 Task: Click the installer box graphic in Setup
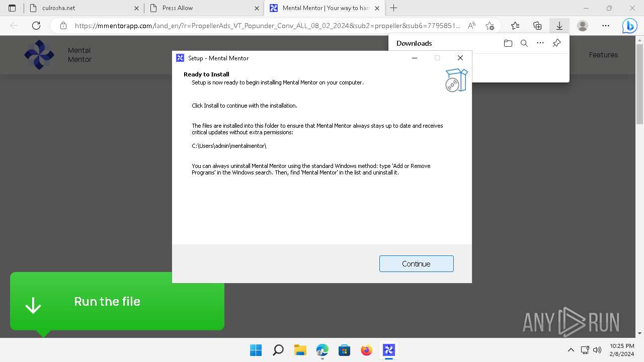456,80
